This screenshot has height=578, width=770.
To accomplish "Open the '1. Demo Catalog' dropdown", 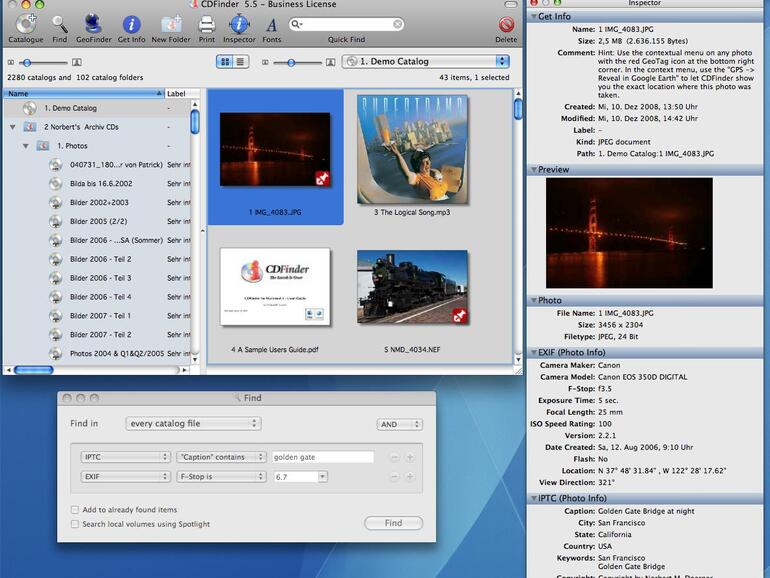I will [425, 62].
